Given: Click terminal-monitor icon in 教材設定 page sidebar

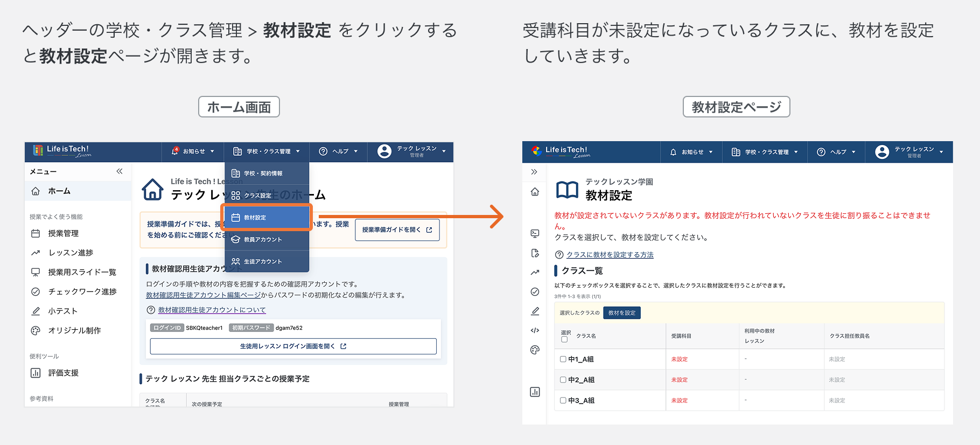Looking at the screenshot, I should point(535,233).
